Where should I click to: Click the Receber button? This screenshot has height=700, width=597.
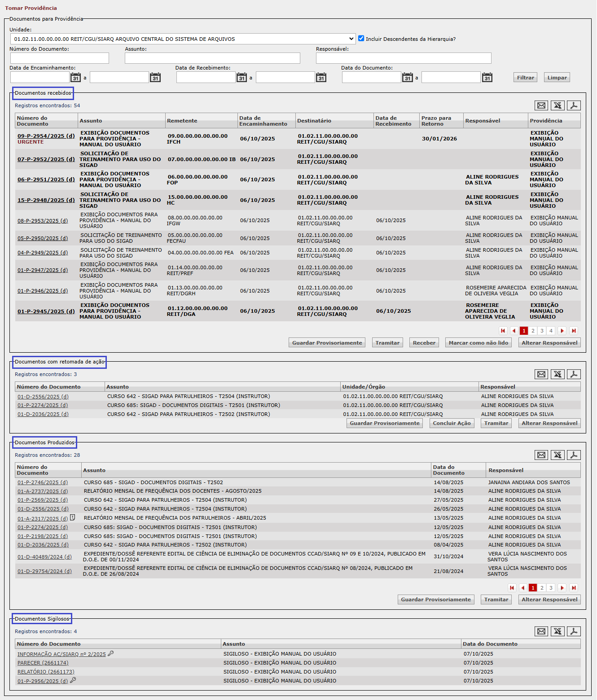click(424, 343)
